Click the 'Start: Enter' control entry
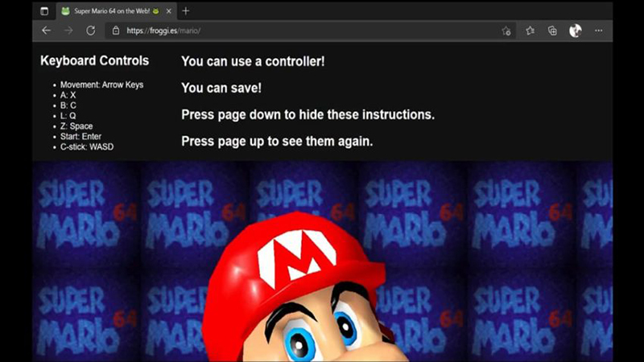 [x=80, y=136]
